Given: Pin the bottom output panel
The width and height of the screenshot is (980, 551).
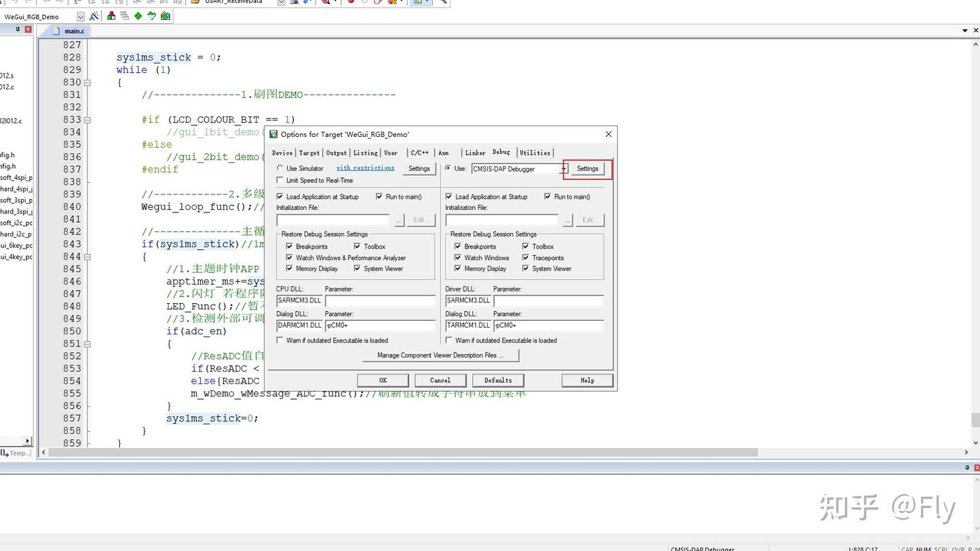Looking at the screenshot, I should [967, 468].
